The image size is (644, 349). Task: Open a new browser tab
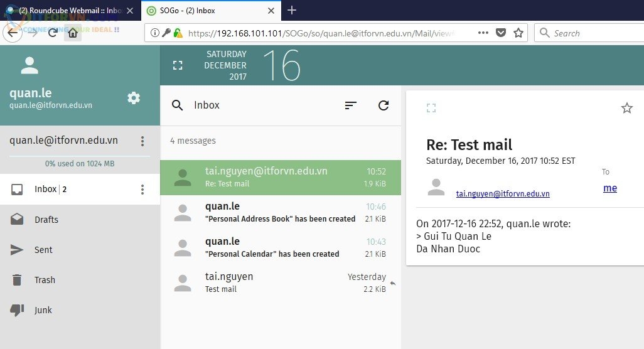click(291, 11)
